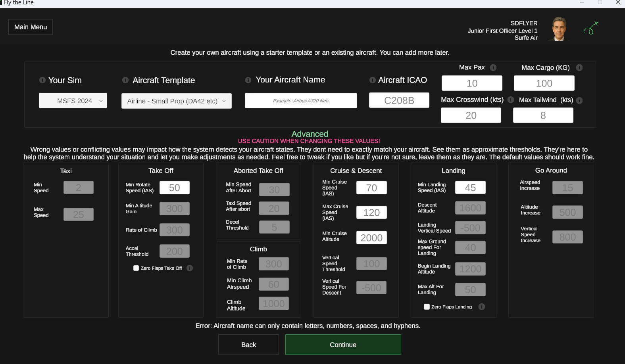Click the Max Tailwind info icon
This screenshot has height=364, width=625.
coord(579,100)
